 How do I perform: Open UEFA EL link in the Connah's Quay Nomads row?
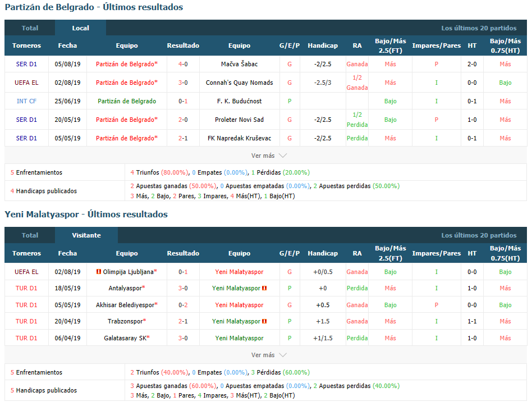coord(26,83)
